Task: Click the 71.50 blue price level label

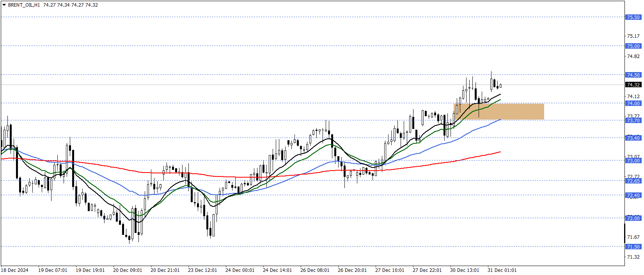Action: [x=633, y=247]
